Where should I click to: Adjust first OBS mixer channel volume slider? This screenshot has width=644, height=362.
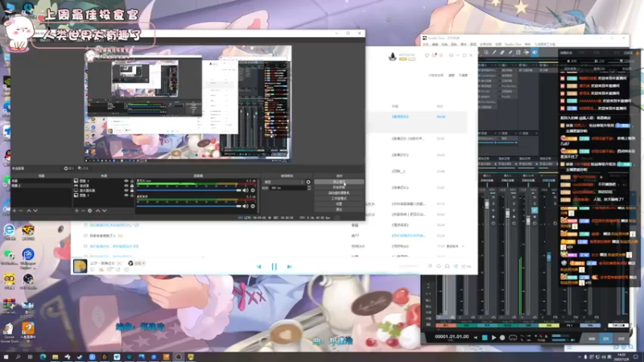tap(189, 191)
